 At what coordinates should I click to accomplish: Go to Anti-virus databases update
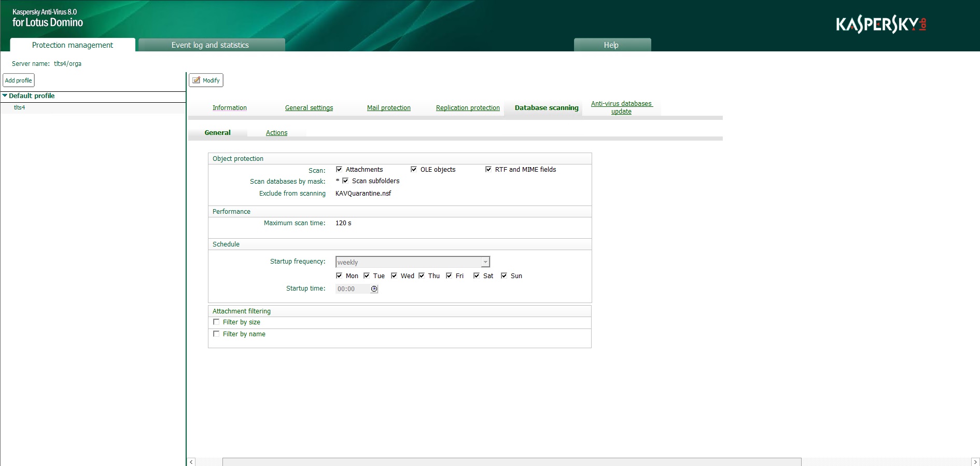[621, 107]
